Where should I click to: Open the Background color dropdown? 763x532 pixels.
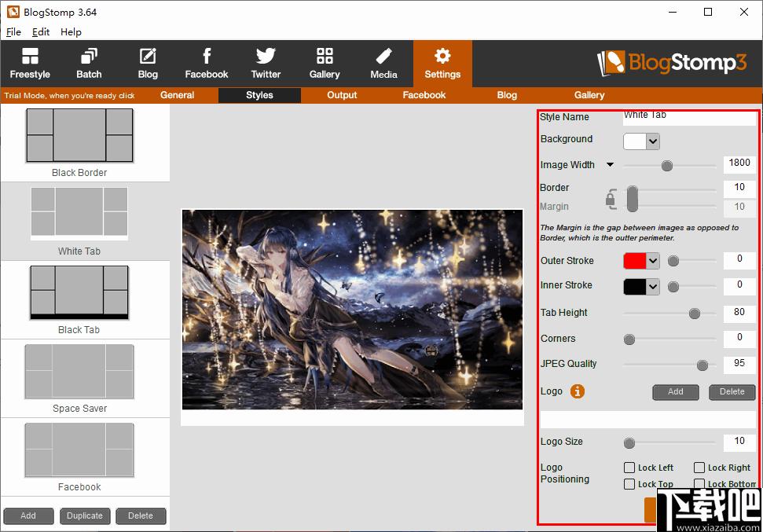[x=641, y=141]
